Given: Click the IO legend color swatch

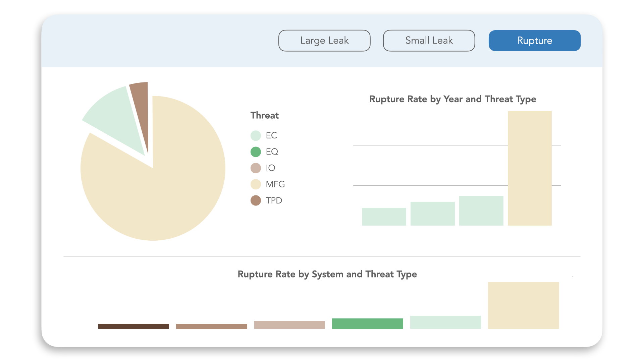Looking at the screenshot, I should pyautogui.click(x=256, y=168).
